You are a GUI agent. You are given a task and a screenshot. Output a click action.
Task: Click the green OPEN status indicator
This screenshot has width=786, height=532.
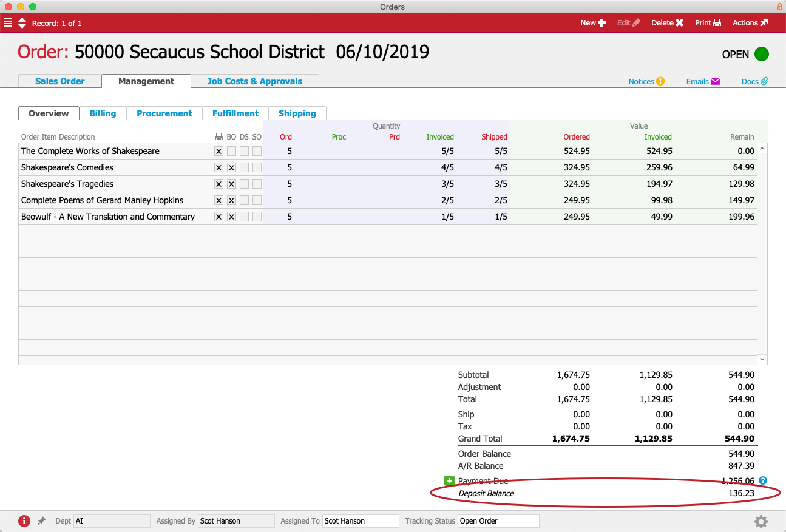(762, 54)
